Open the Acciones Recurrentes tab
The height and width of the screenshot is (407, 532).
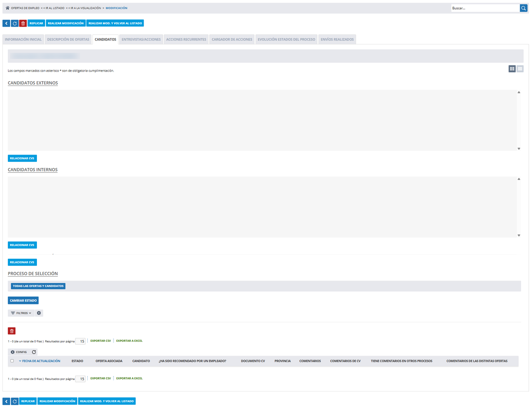[186, 39]
